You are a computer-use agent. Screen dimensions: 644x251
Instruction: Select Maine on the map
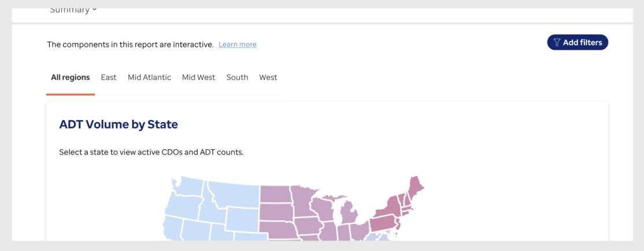(415, 189)
